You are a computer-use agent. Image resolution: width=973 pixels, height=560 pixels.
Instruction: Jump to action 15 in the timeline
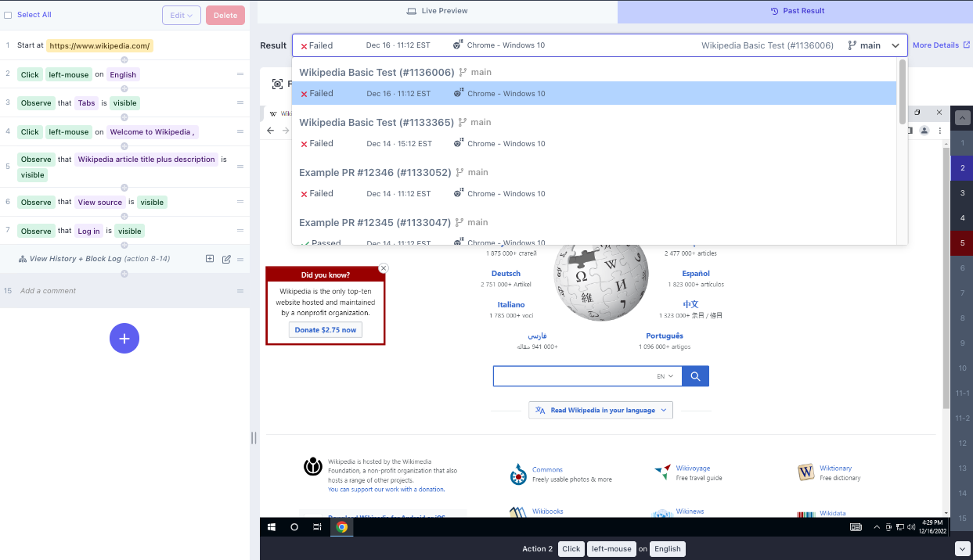pos(962,519)
